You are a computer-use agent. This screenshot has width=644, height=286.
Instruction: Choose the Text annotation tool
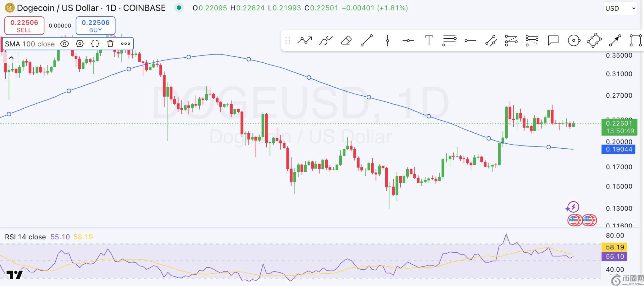coord(429,41)
